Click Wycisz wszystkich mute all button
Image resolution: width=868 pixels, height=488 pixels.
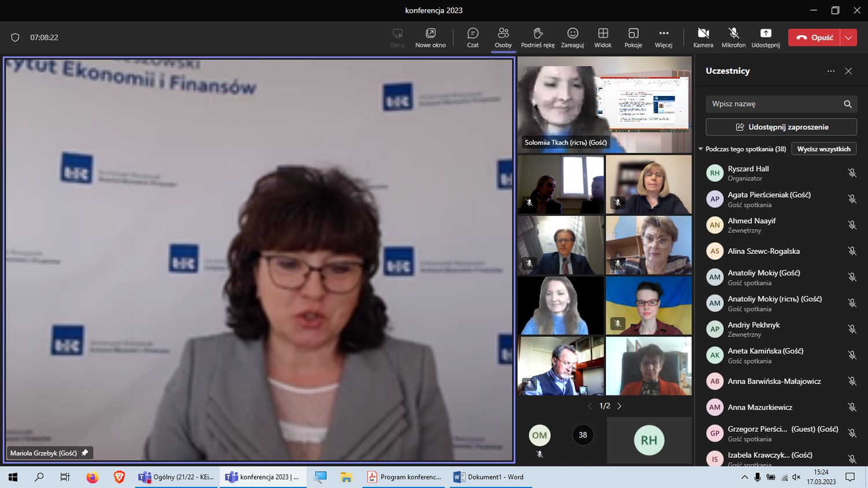tap(823, 149)
